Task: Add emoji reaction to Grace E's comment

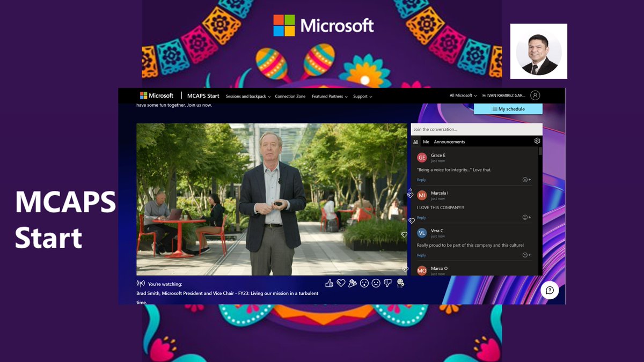Action: [527, 180]
